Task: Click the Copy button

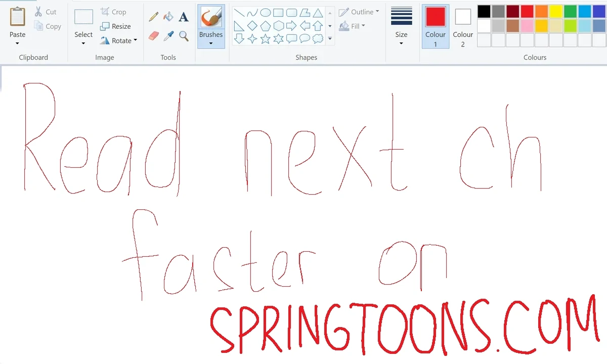Action: pos(48,26)
